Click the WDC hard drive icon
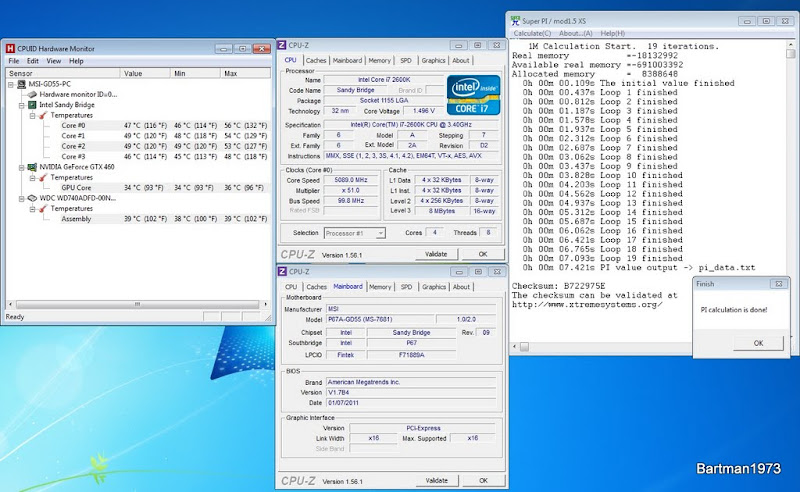This screenshot has height=492, width=800. click(x=31, y=198)
